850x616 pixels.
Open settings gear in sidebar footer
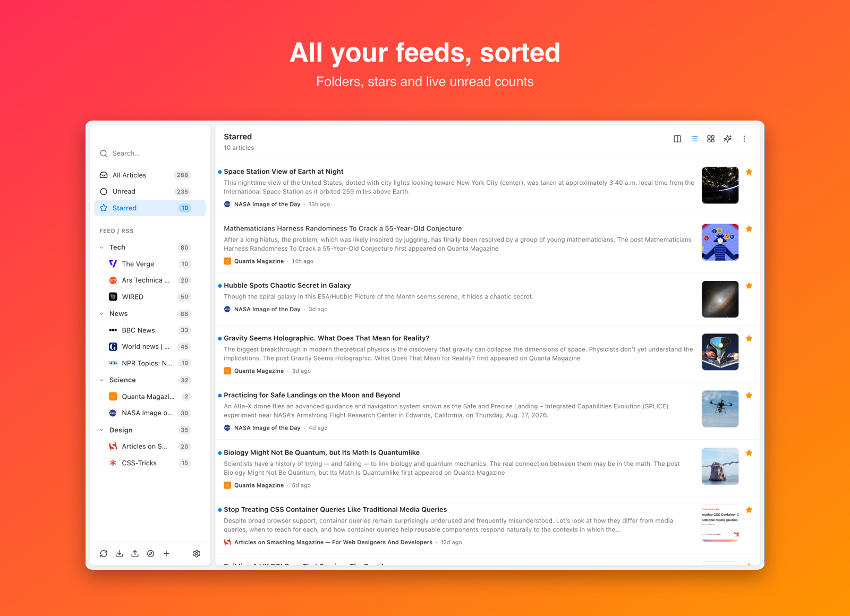197,554
